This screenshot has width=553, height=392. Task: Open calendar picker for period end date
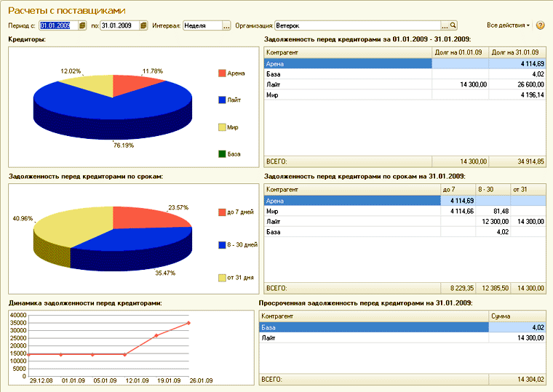[x=143, y=25]
